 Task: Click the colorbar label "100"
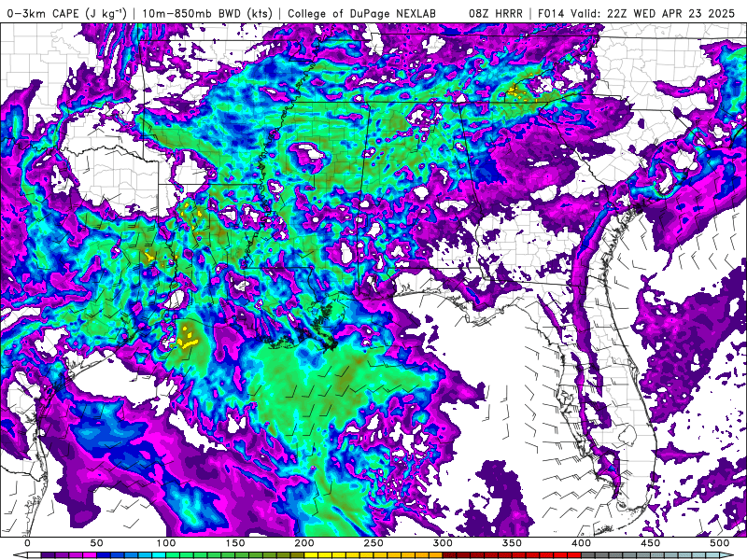click(166, 543)
